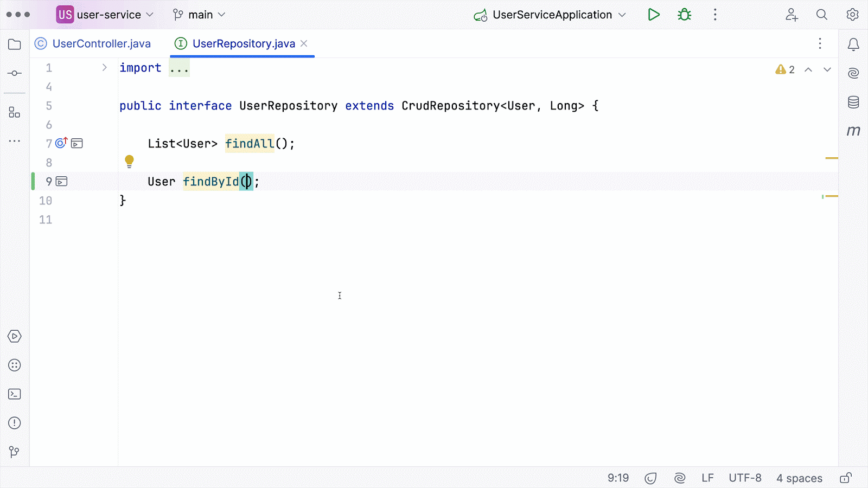Viewport: 868px width, 488px height.
Task: Jump to the next highlighted warning
Action: (827, 69)
